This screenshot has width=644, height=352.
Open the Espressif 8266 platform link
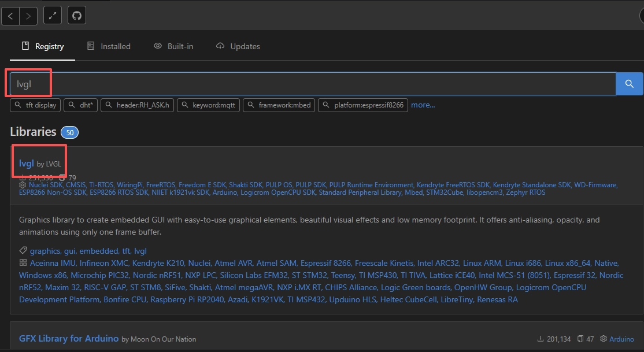(325, 264)
